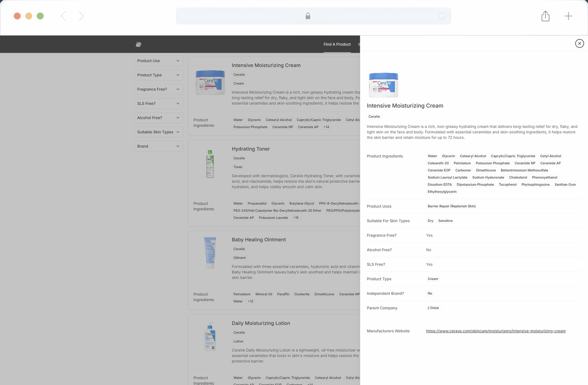Open the Baby Healing Ointment title

click(x=259, y=240)
